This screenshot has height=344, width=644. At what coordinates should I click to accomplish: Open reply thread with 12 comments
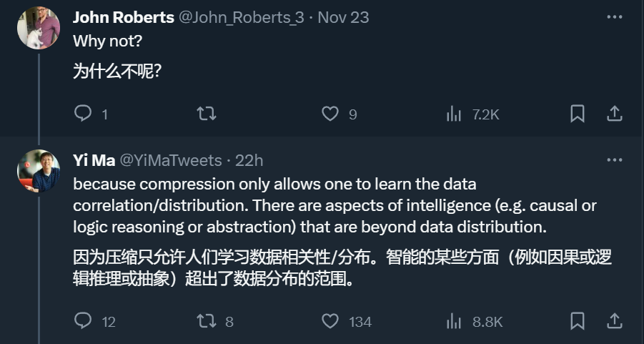(x=94, y=321)
